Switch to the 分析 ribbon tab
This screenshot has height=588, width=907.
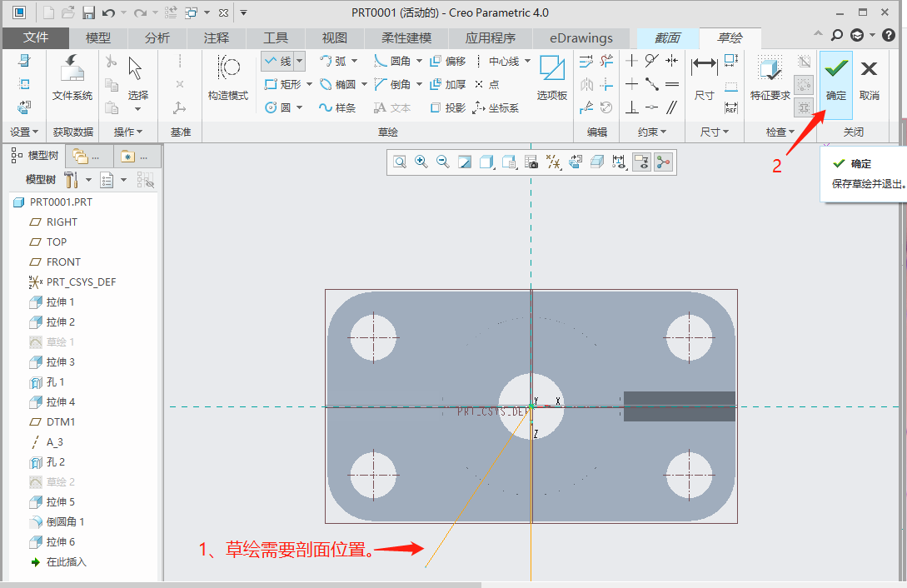pos(157,38)
